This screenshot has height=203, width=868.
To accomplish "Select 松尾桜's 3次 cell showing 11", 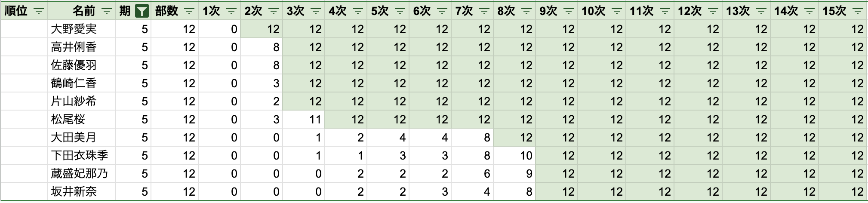I will click(x=304, y=120).
